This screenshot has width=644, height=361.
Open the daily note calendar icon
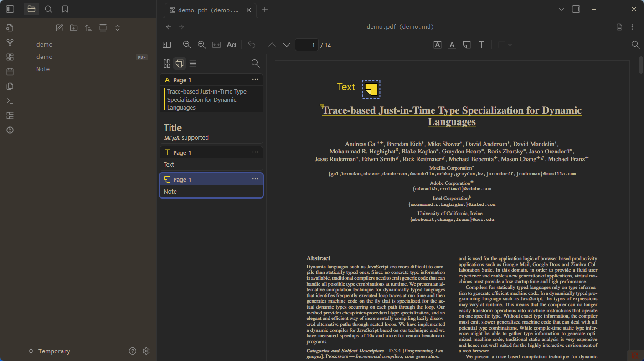10,71
